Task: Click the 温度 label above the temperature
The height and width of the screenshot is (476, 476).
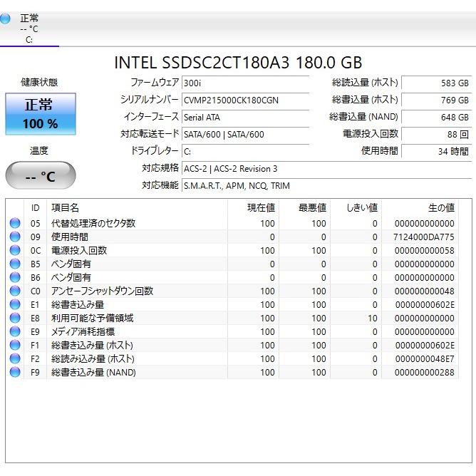Action: [x=39, y=150]
